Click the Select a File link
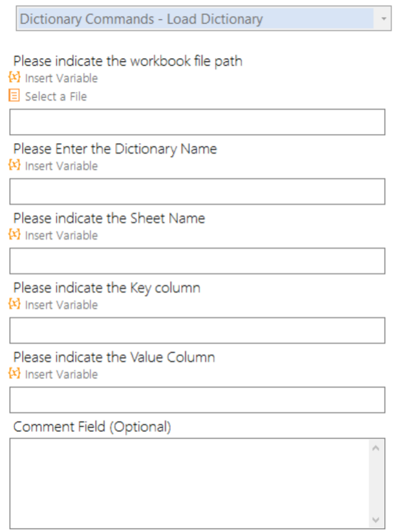 point(56,96)
